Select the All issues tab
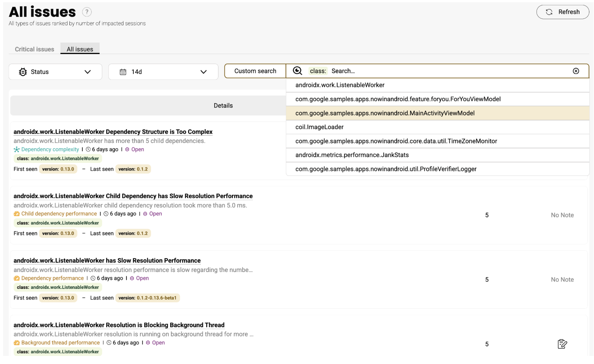This screenshot has width=594, height=364. pos(80,49)
